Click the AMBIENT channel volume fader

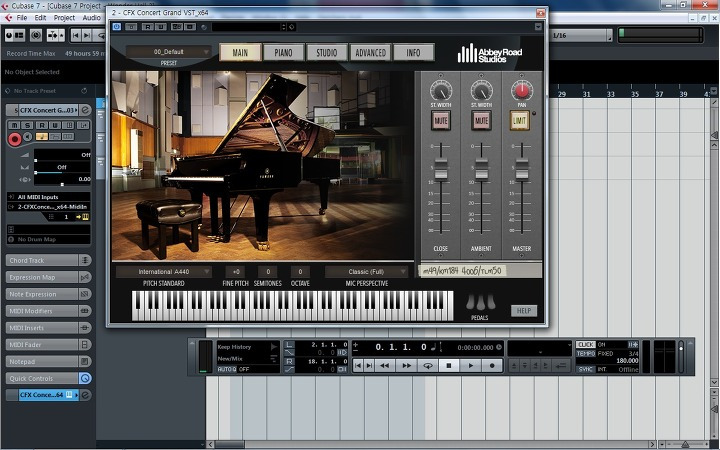[482, 169]
